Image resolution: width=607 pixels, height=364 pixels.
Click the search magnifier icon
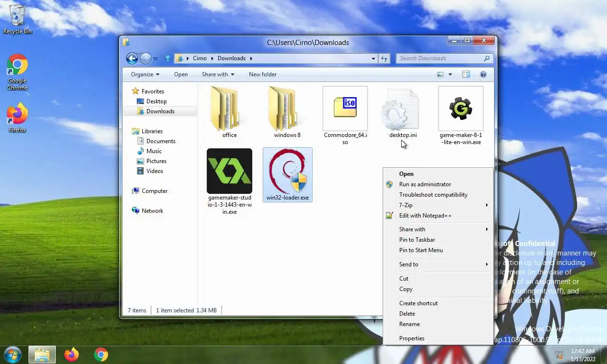tap(487, 58)
